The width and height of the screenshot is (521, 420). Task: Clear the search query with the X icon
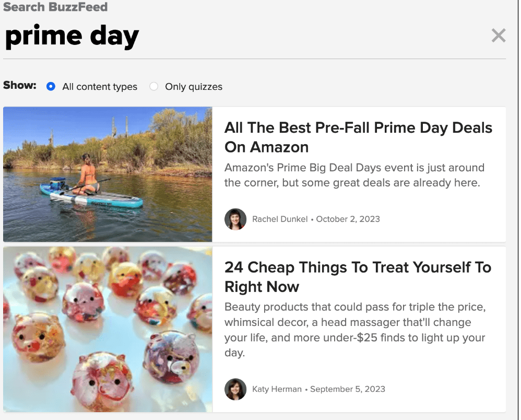(499, 35)
